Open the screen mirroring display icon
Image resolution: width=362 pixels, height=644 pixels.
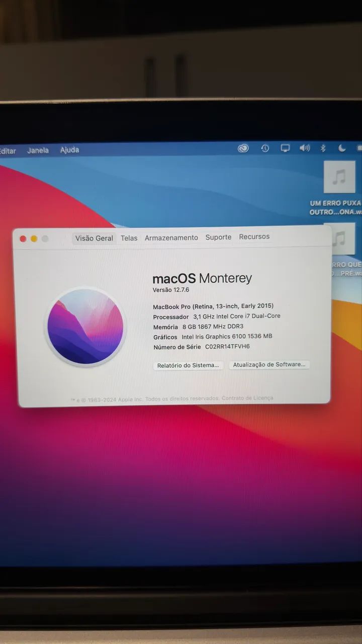[x=285, y=148]
